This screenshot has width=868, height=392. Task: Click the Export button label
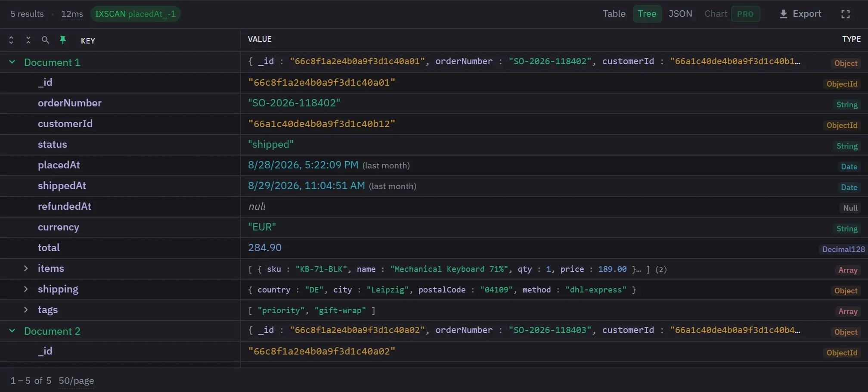(x=807, y=14)
